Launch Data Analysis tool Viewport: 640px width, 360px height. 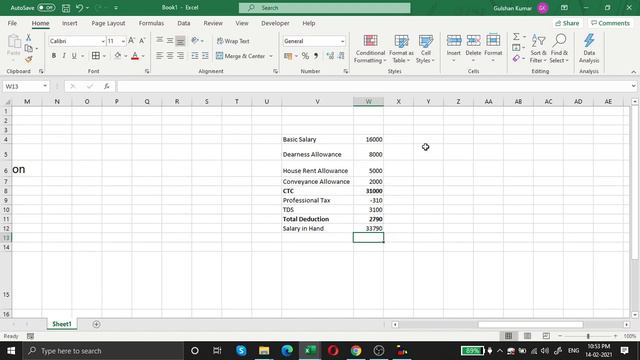coord(589,49)
